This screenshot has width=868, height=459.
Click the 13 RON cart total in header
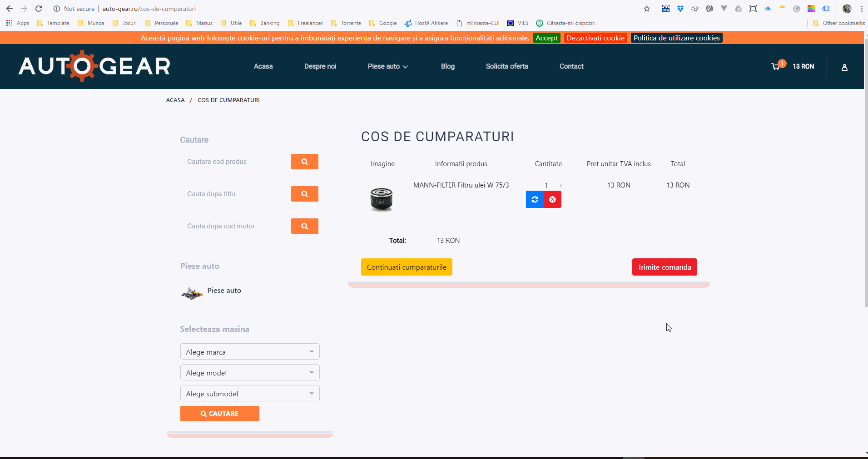(x=803, y=66)
